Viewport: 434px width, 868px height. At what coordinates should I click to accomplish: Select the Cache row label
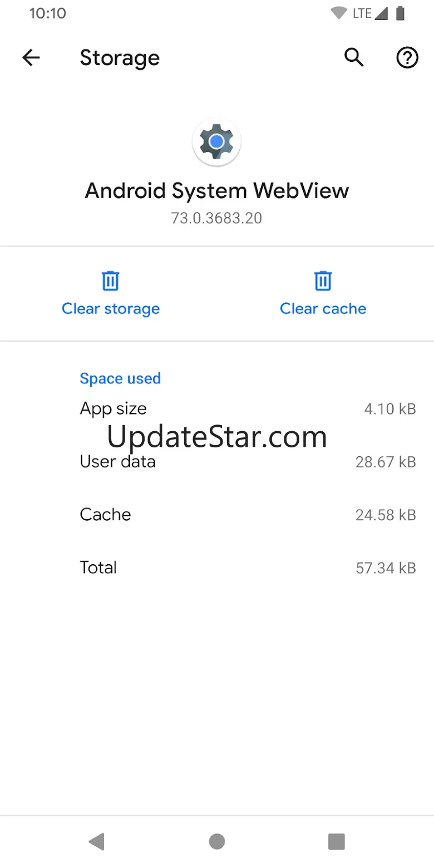106,514
